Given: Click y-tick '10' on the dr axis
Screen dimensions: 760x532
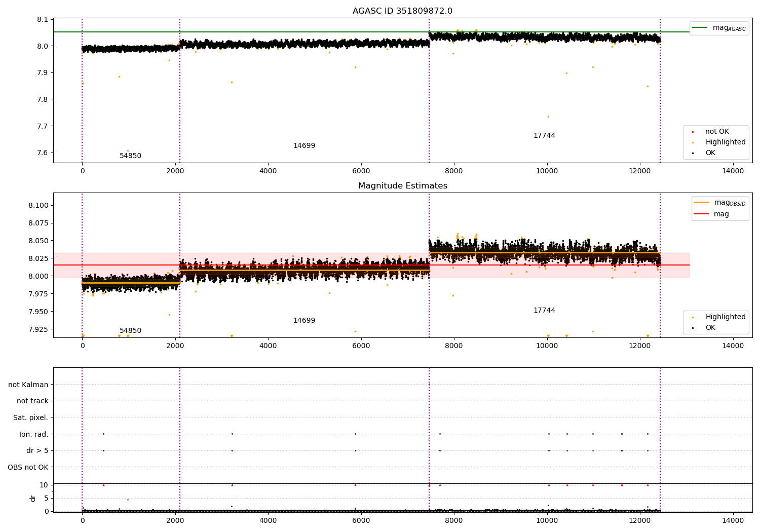Looking at the screenshot, I should [x=44, y=485].
